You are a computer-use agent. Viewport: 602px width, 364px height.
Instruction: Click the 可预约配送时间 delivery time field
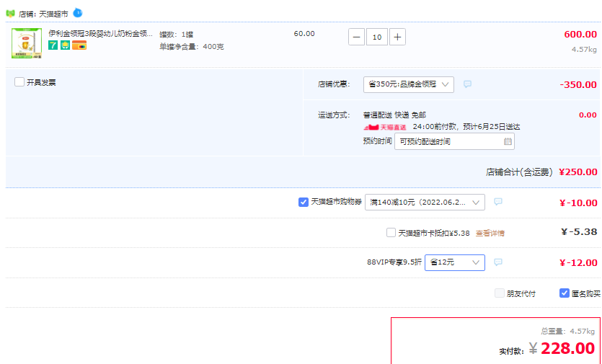(454, 142)
